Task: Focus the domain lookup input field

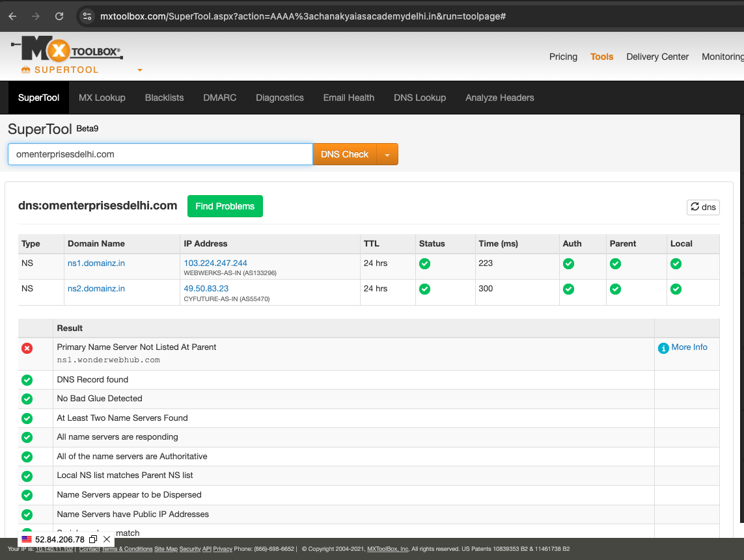Action: [160, 155]
